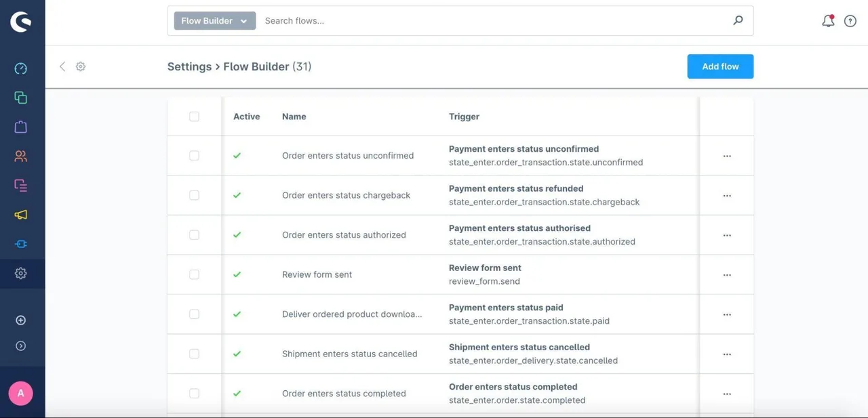The image size is (868, 418).
Task: Open context menu for 'Order enters status unconfirmed'
Action: click(727, 156)
